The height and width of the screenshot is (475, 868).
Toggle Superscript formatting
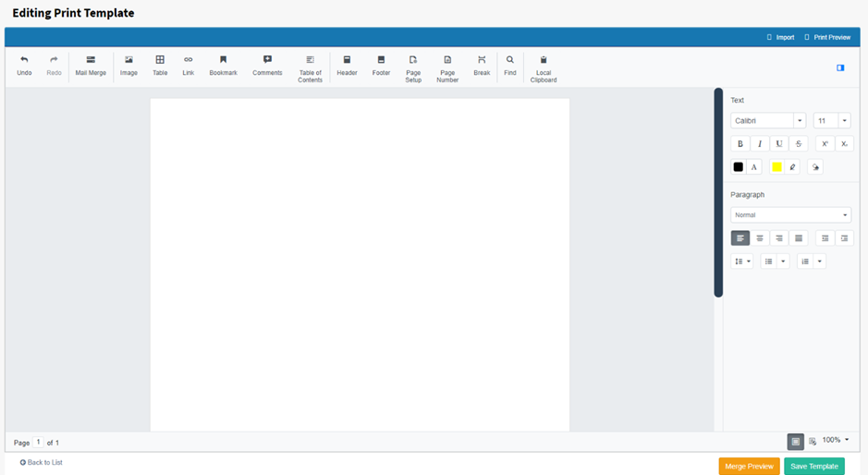point(825,143)
